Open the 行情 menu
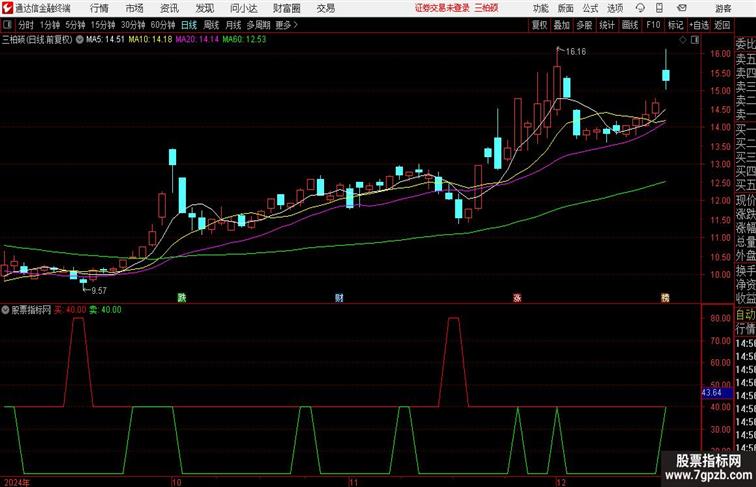Screen dimensions: 756x487 [99, 8]
